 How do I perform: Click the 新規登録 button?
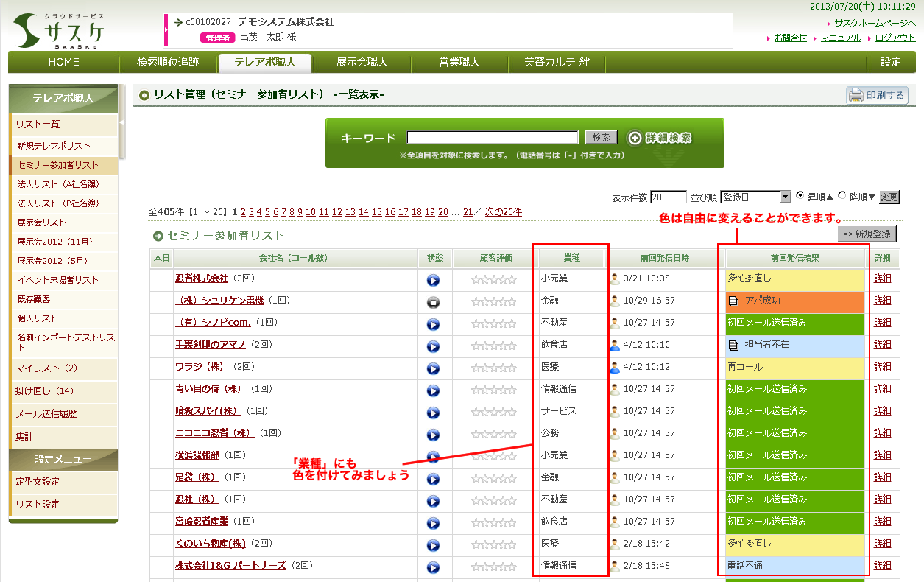867,234
